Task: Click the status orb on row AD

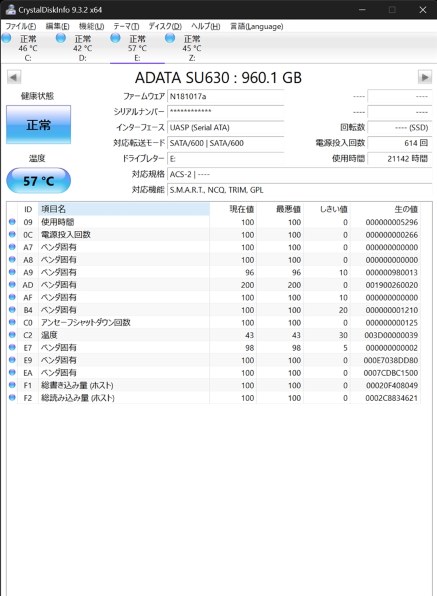Action: coord(12,284)
